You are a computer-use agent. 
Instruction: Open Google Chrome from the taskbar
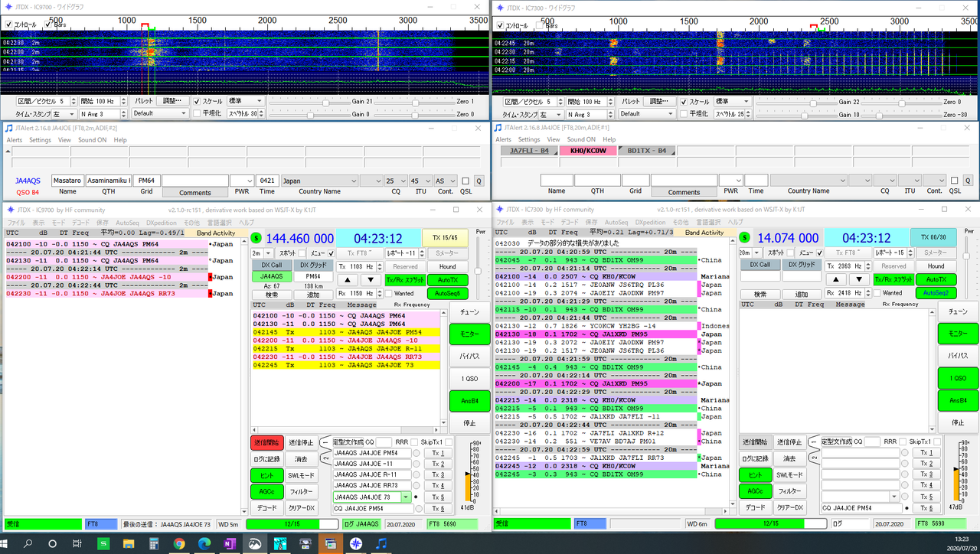pos(178,543)
